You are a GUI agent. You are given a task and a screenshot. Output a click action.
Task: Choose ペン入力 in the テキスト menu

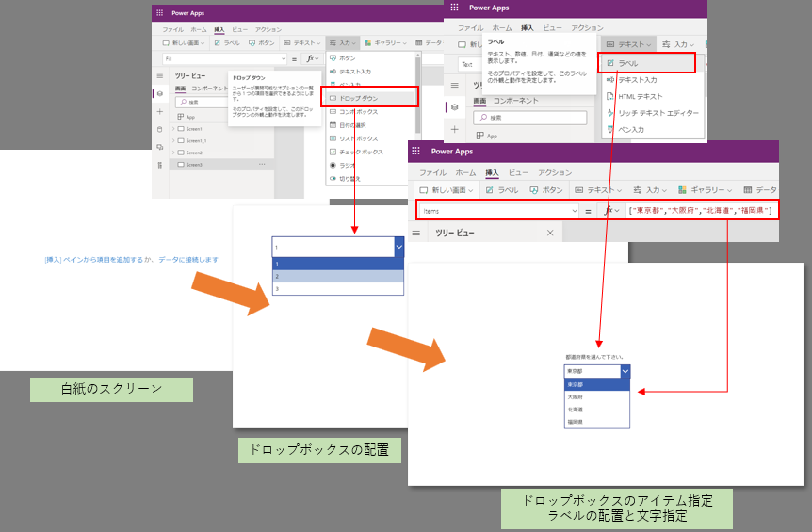click(625, 129)
